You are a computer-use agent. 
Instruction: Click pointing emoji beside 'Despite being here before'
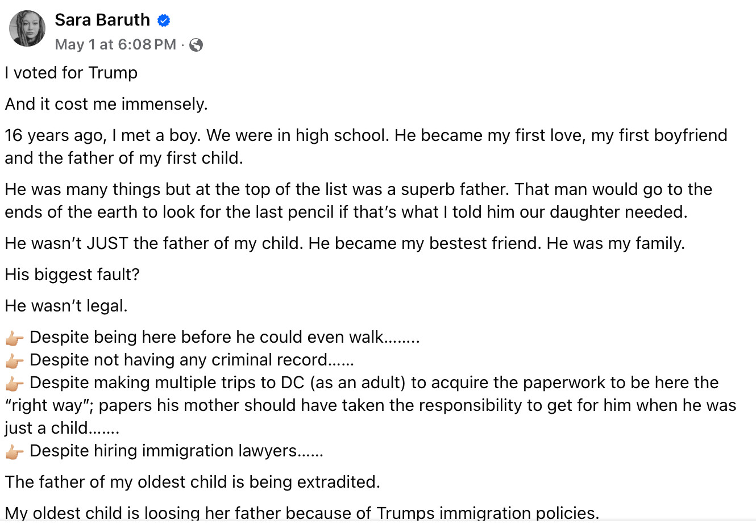pos(14,338)
